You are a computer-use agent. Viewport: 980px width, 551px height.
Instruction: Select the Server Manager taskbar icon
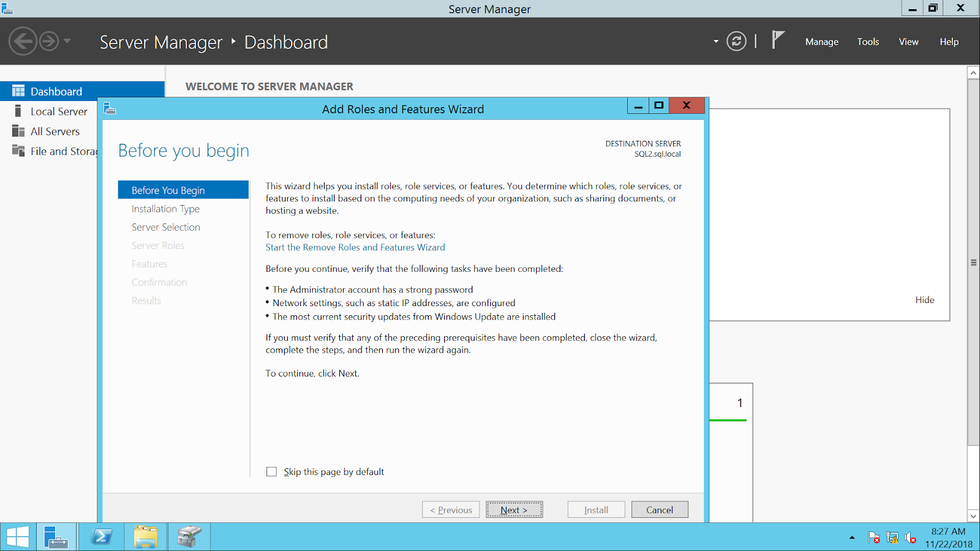[56, 536]
